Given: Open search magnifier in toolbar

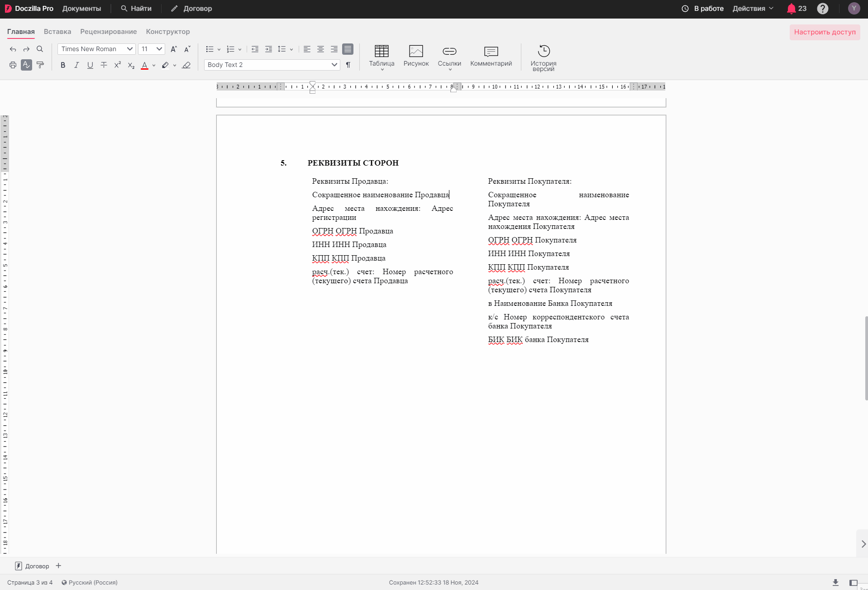Looking at the screenshot, I should click(40, 49).
